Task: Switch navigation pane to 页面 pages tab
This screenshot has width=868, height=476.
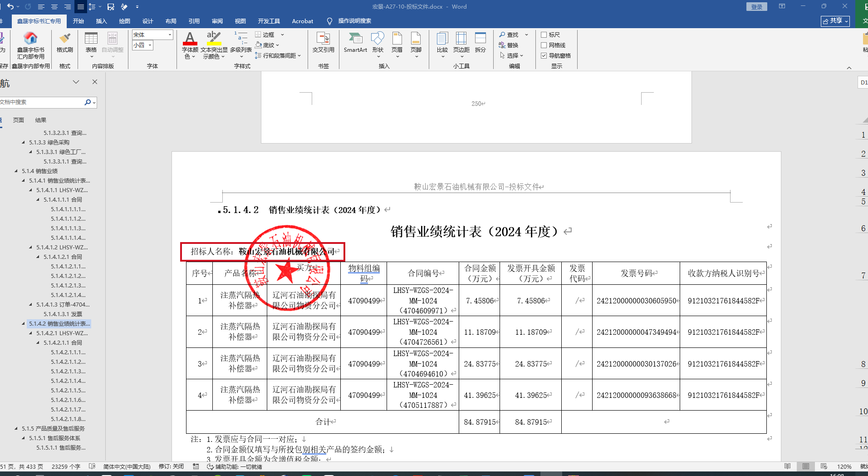Action: (x=19, y=120)
